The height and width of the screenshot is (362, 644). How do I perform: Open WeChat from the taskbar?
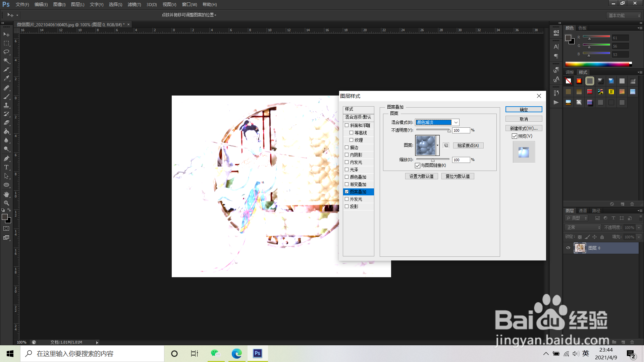coord(215,353)
